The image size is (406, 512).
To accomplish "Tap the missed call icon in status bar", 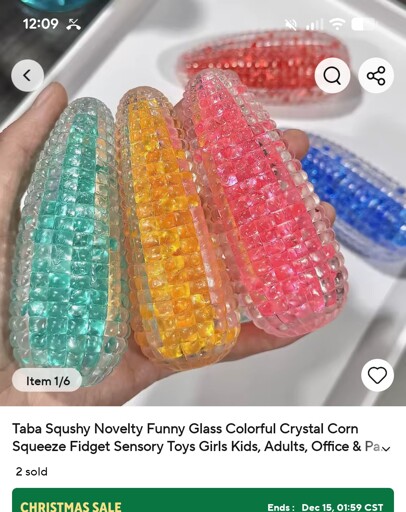I will [73, 24].
